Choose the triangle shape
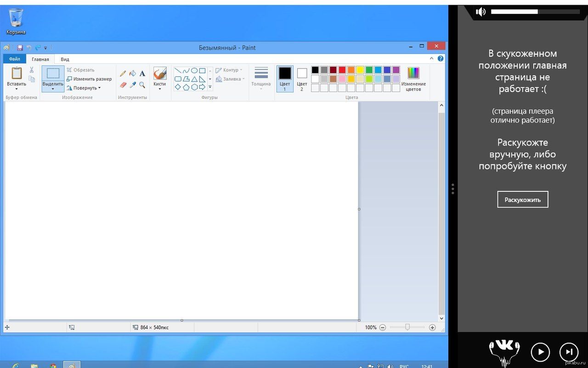This screenshot has height=368, width=588. tap(194, 79)
